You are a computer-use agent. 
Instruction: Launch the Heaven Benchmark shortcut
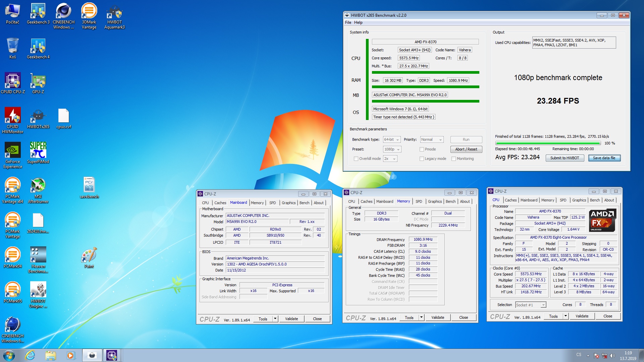coord(38,260)
